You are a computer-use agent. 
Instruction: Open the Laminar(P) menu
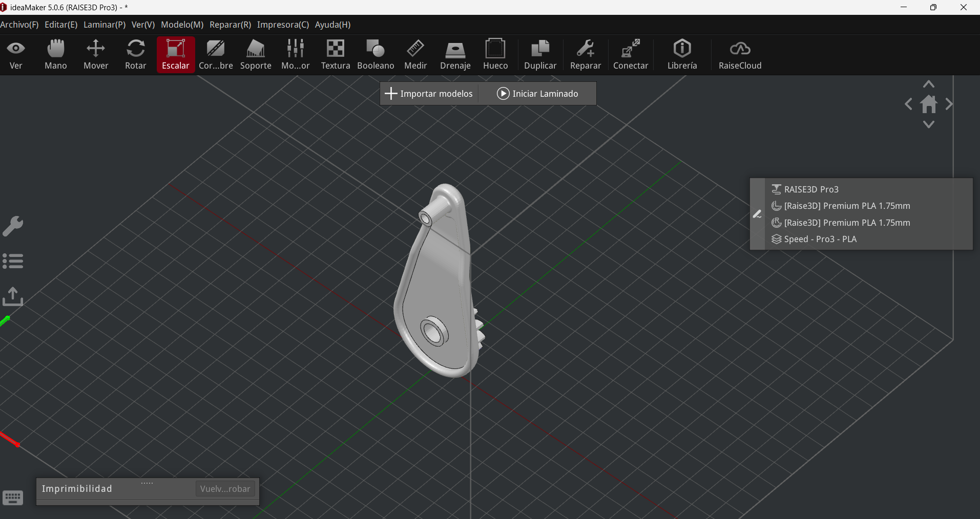coord(105,25)
